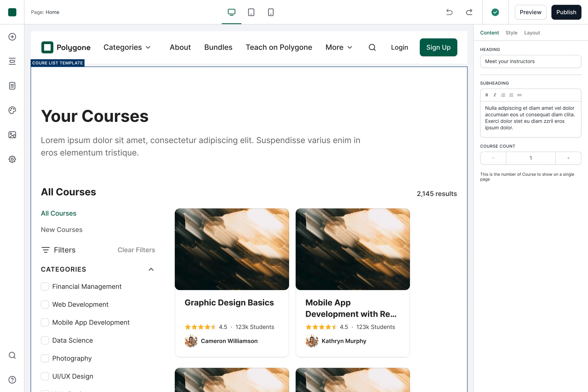Screen dimensions: 588x392
Task: Click the Publish button
Action: click(566, 12)
